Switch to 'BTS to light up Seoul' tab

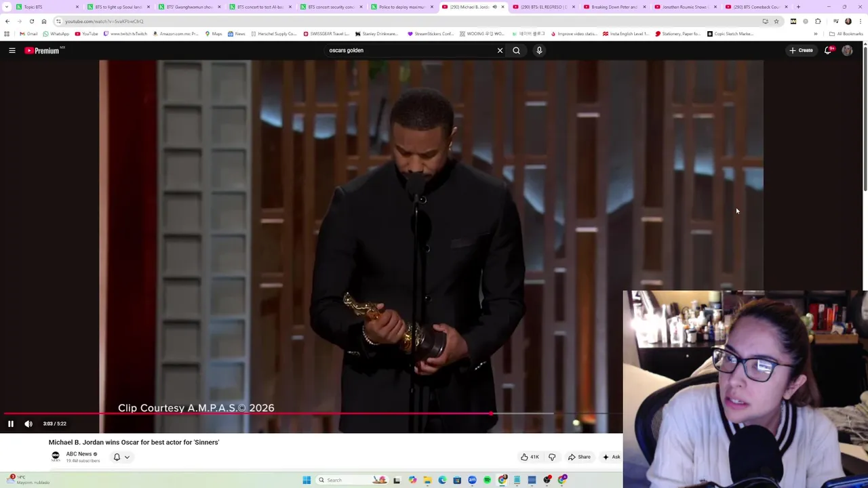point(117,7)
